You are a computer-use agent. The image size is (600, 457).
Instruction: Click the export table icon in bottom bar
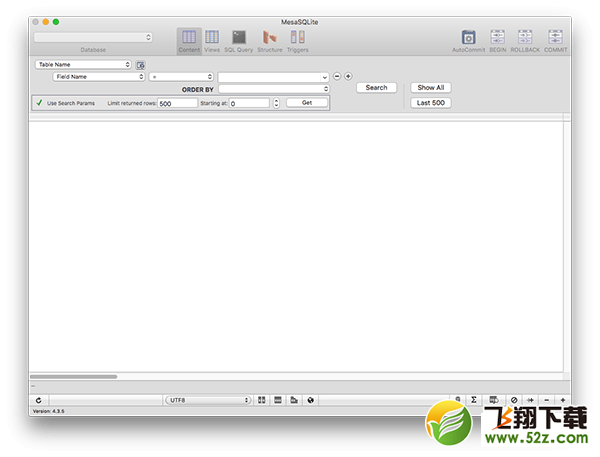tap(494, 400)
